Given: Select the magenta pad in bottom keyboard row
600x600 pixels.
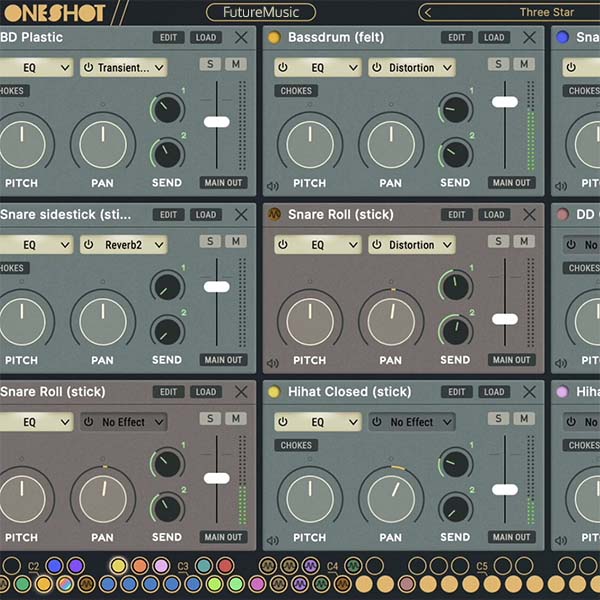Looking at the screenshot, I should 257,584.
